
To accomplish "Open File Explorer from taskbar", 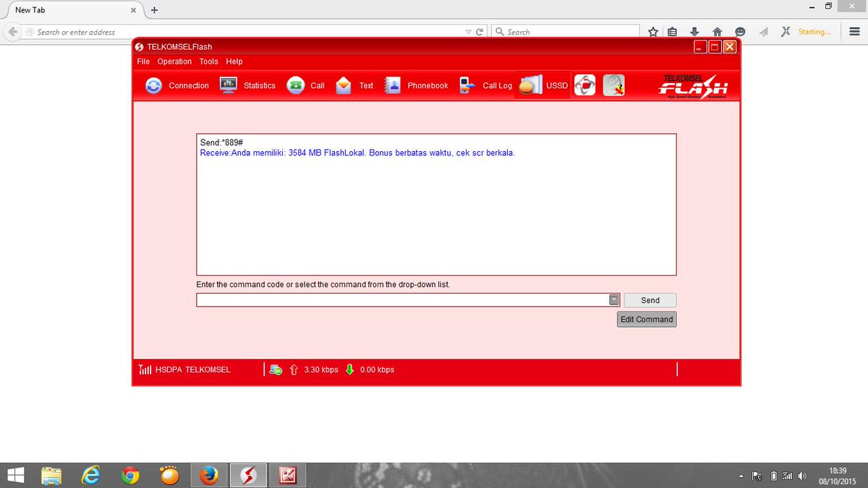I will tap(52, 475).
